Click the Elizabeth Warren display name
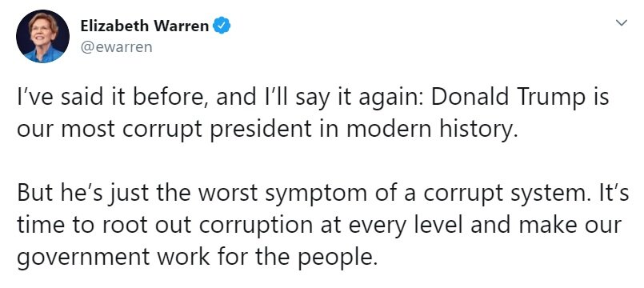 pyautogui.click(x=145, y=26)
